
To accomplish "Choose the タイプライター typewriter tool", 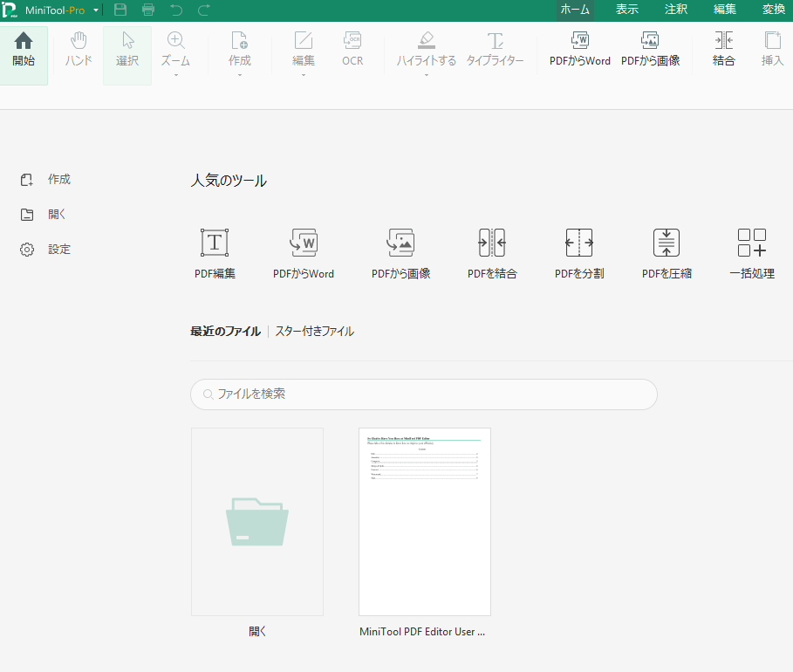I will click(x=496, y=50).
